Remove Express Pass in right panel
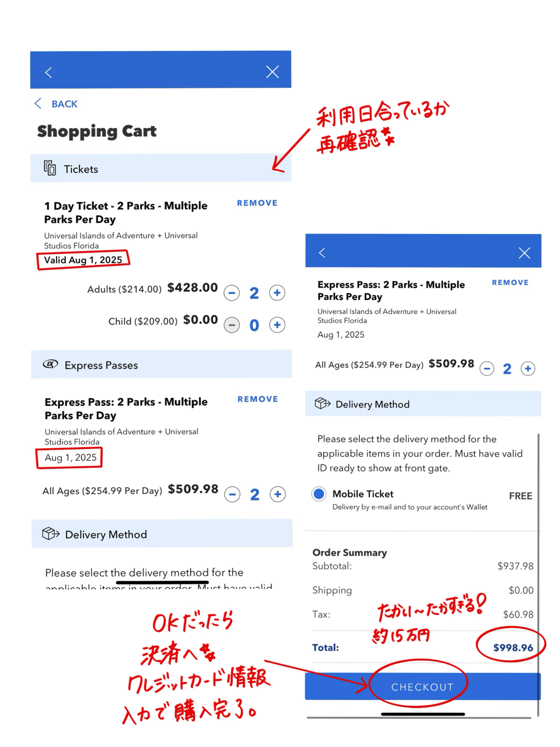 coord(510,283)
